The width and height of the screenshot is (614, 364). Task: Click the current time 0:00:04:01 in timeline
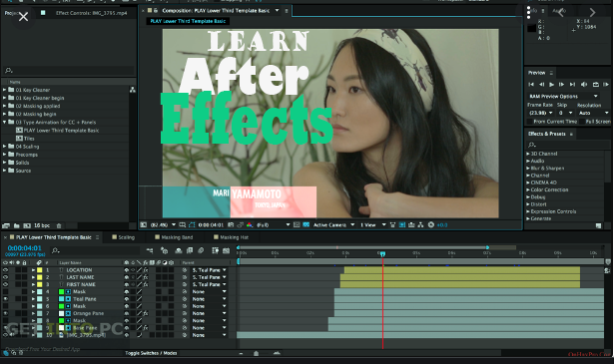click(24, 248)
